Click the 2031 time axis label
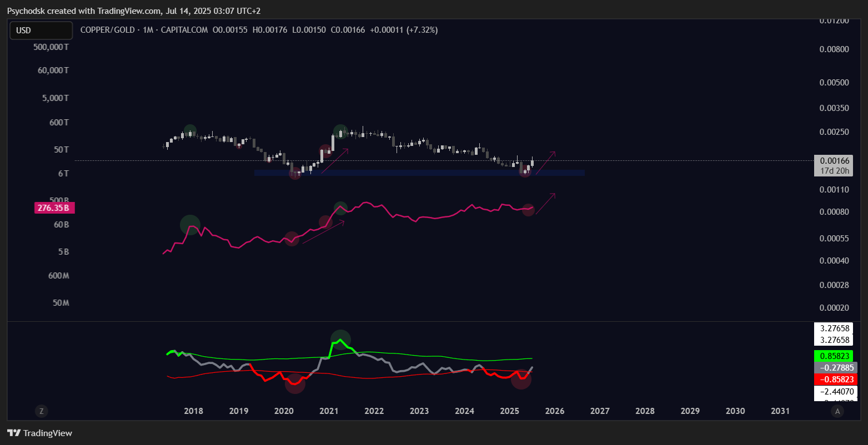 [780, 411]
